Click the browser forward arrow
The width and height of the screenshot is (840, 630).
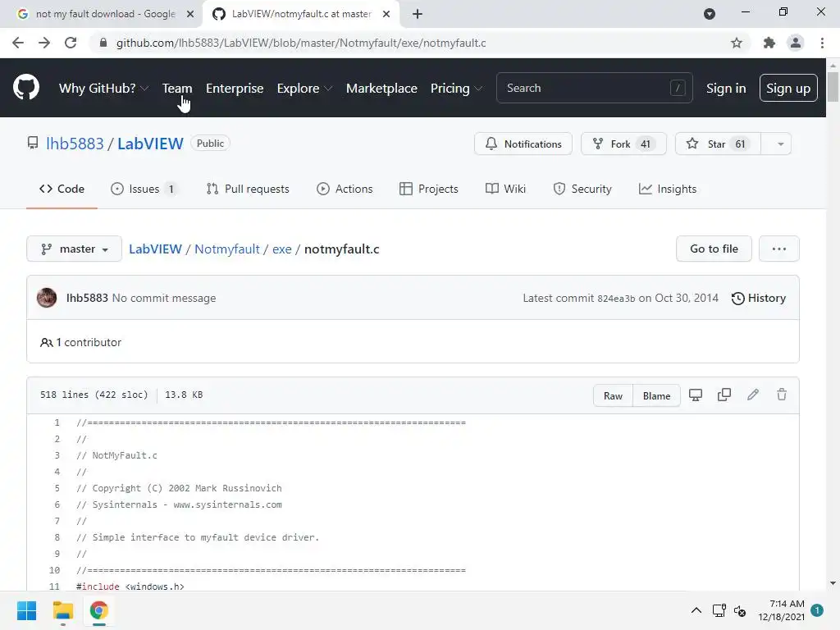coord(44,43)
